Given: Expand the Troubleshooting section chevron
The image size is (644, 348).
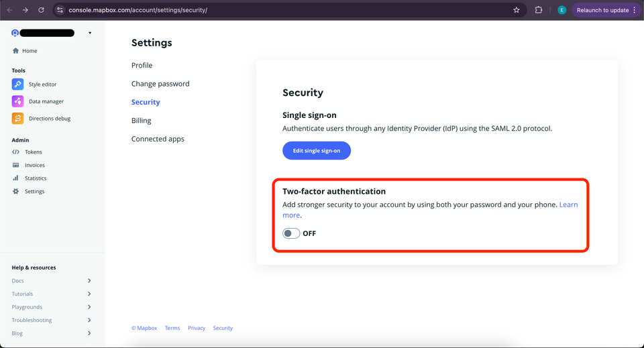Looking at the screenshot, I should [89, 321].
